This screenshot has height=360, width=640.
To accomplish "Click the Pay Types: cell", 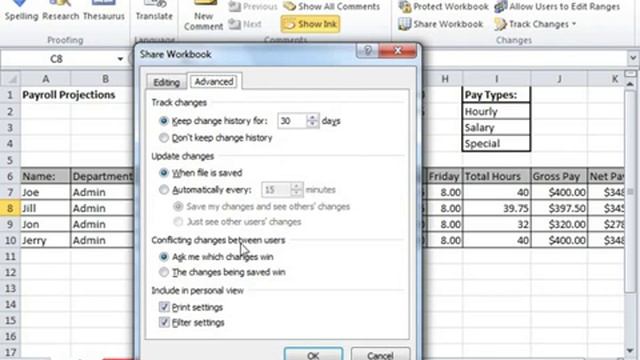I will pyautogui.click(x=496, y=95).
